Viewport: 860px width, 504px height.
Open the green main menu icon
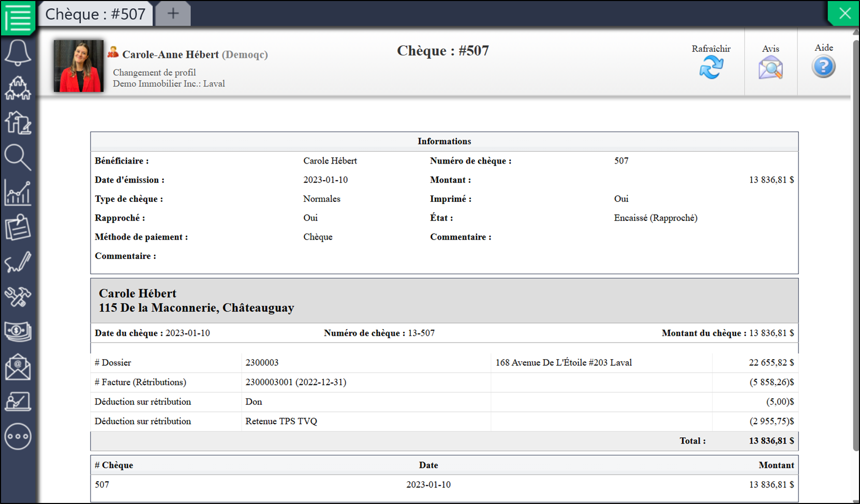coord(18,18)
